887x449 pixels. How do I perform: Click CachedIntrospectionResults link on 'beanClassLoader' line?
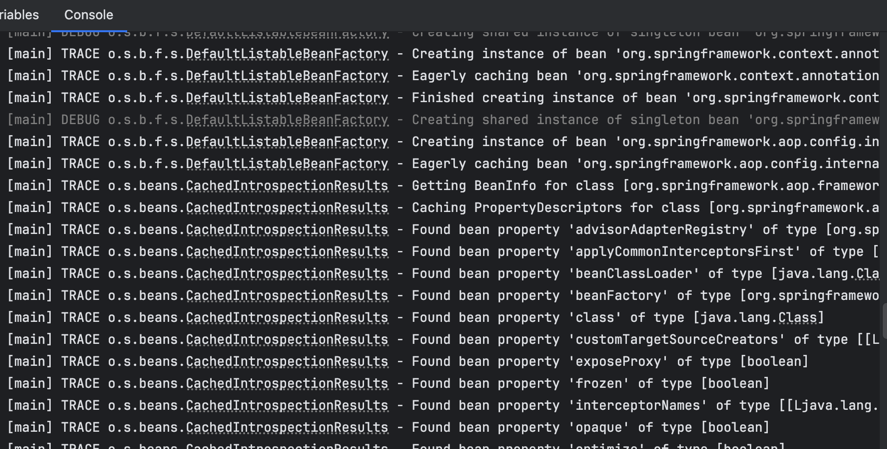point(287,274)
